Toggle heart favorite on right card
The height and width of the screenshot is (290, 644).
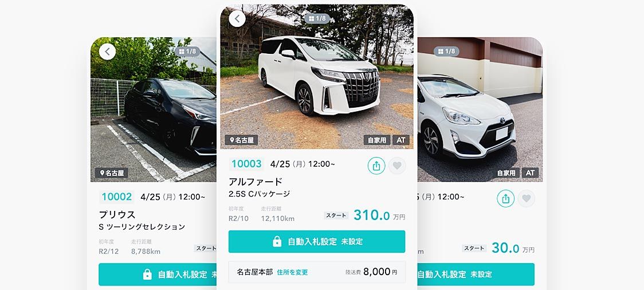(526, 198)
